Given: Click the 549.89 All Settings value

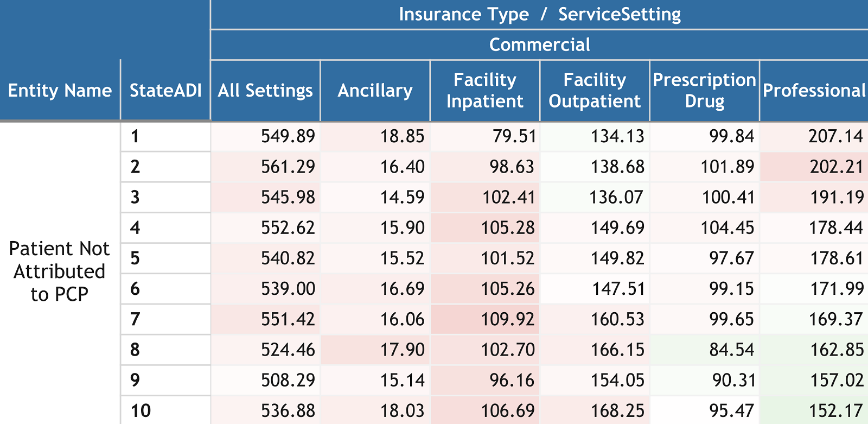Looking at the screenshot, I should point(288,136).
